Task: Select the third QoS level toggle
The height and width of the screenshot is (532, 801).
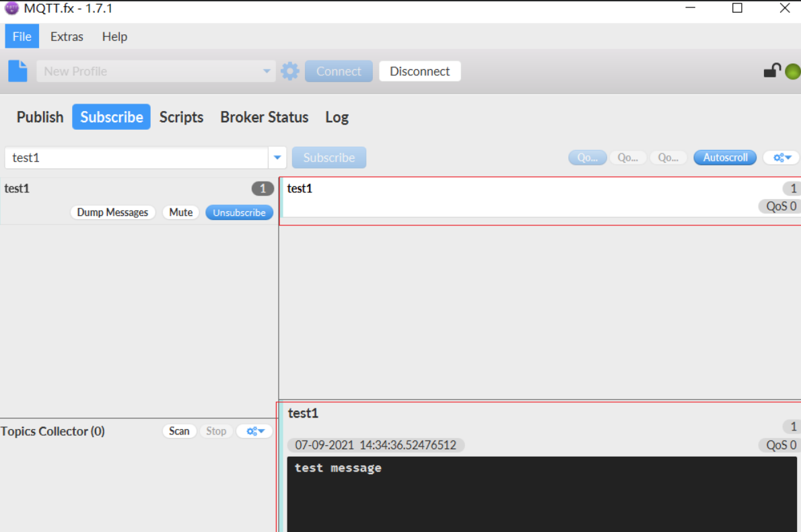Action: (668, 158)
